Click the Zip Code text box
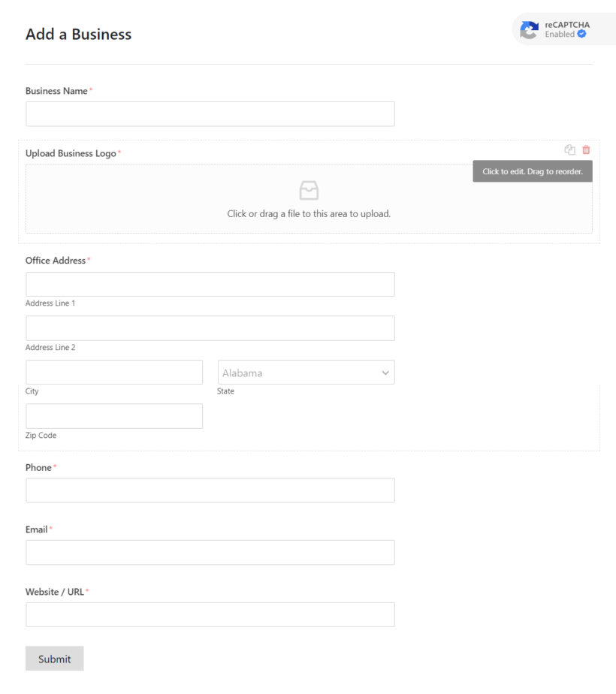 click(x=114, y=415)
